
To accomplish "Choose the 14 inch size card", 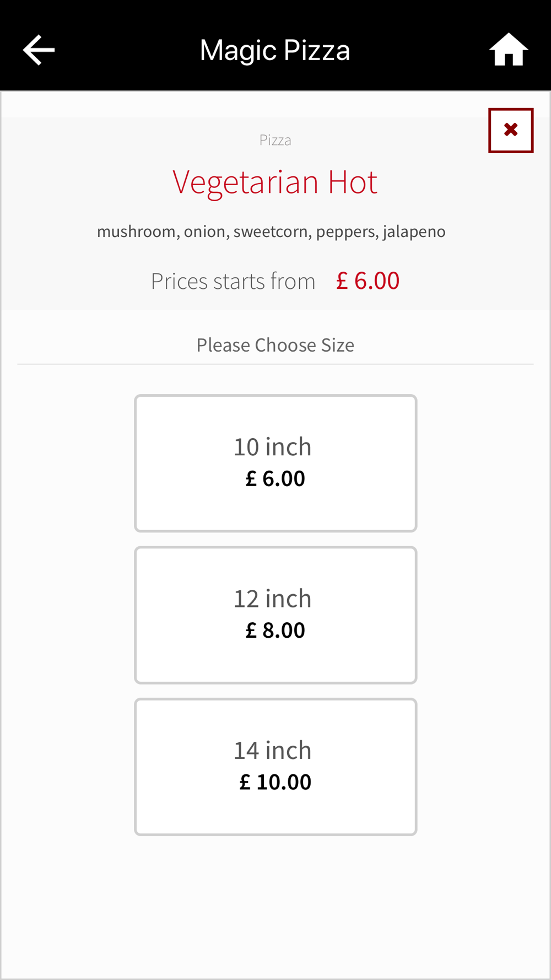I will click(275, 767).
